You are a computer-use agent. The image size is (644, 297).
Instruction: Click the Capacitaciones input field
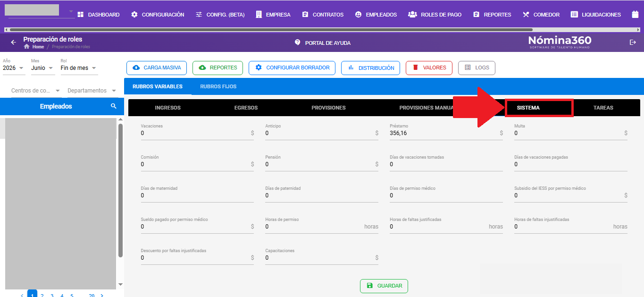[322, 258]
